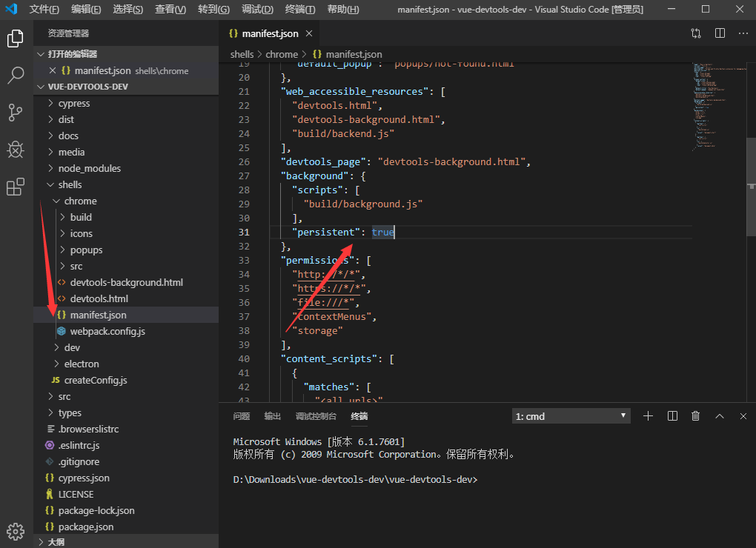The height and width of the screenshot is (548, 756).
Task: Click chrome in the breadcrumb path
Action: point(282,54)
